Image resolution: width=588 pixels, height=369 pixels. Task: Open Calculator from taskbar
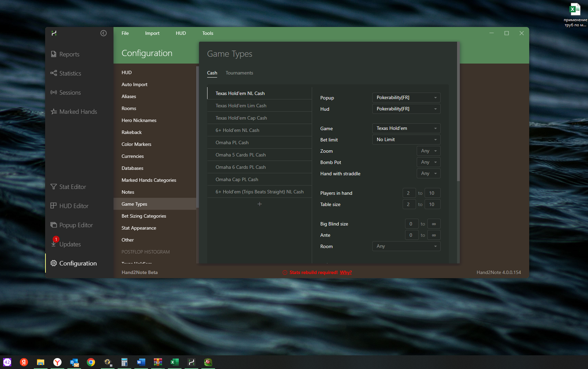click(x=124, y=362)
